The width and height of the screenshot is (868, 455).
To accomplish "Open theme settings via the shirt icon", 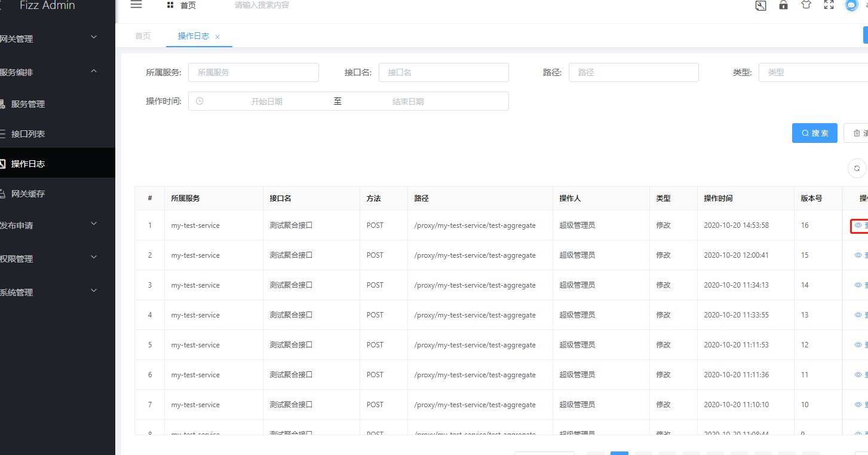I will [806, 5].
